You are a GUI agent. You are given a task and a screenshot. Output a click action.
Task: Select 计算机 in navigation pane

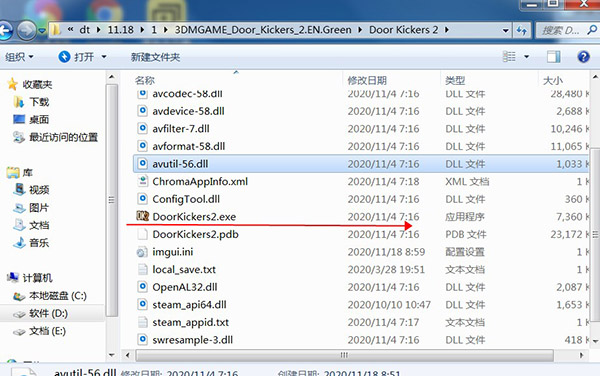pyautogui.click(x=37, y=278)
